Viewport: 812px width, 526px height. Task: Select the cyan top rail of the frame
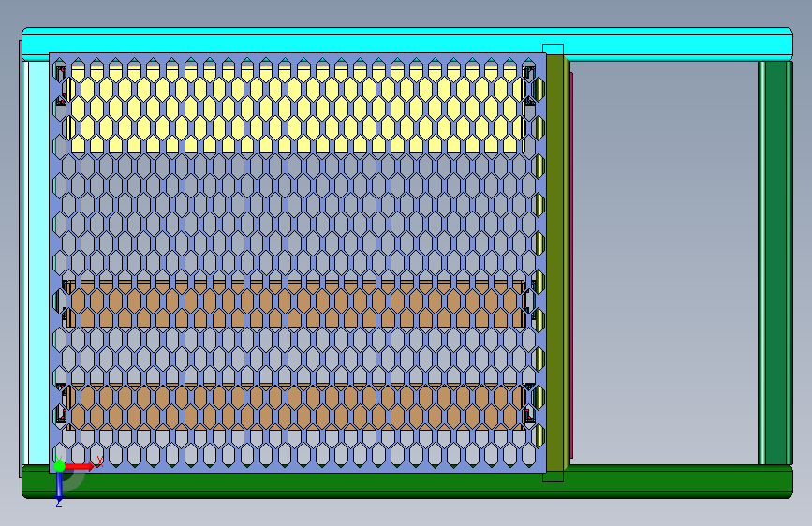tap(407, 43)
